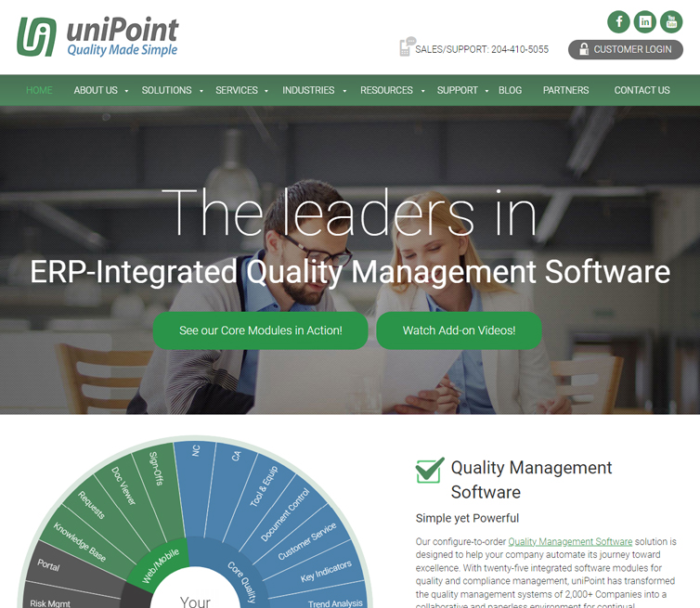Image resolution: width=700 pixels, height=608 pixels.
Task: Click the green checkmark beside Quality Management Software
Action: [430, 470]
